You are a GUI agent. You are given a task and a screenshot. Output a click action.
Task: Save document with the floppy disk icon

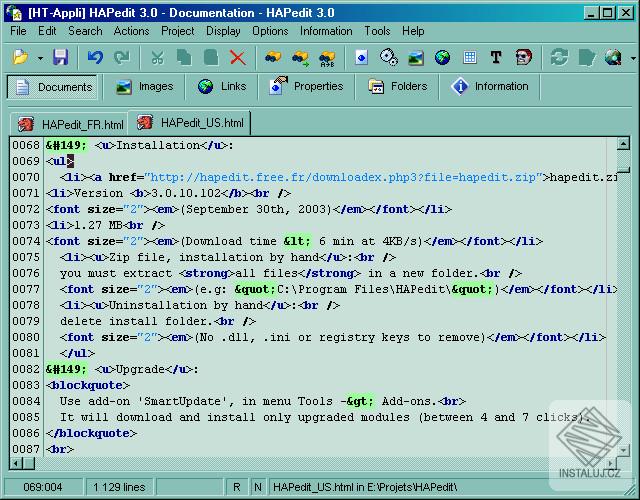60,57
